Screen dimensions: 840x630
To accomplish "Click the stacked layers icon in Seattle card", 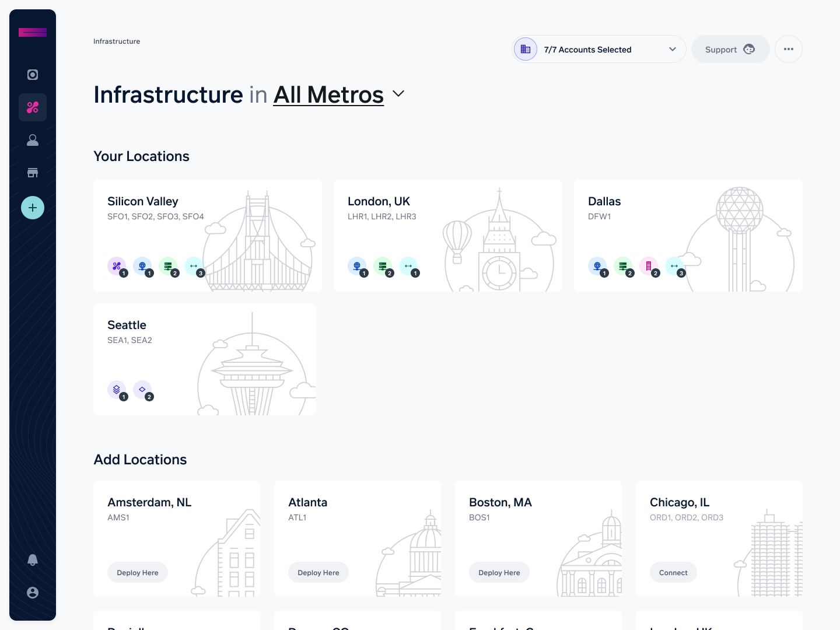I will coord(117,390).
